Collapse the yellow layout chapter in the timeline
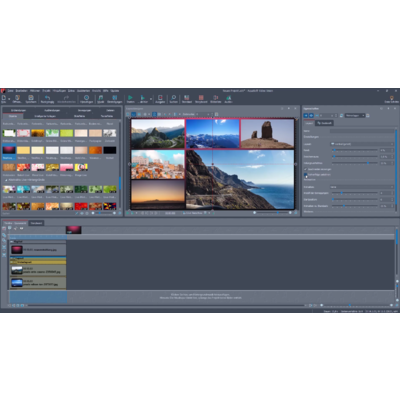Image resolution: width=400 pixels, height=400 pixels. coord(12,262)
